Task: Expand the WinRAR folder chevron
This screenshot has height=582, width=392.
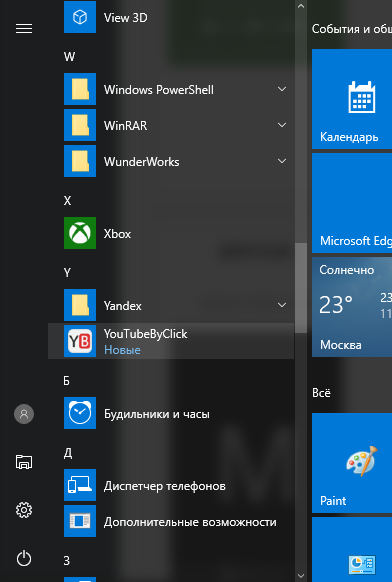Action: click(282, 125)
